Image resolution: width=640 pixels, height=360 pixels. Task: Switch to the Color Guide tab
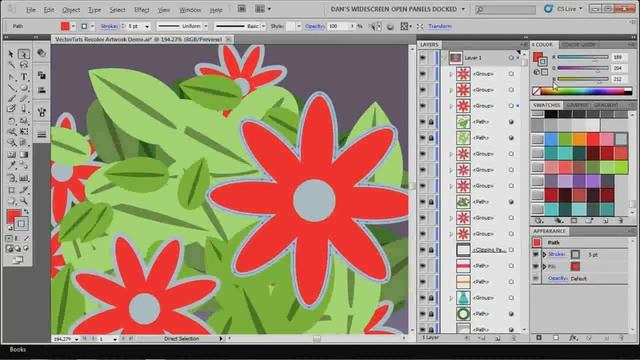click(578, 44)
